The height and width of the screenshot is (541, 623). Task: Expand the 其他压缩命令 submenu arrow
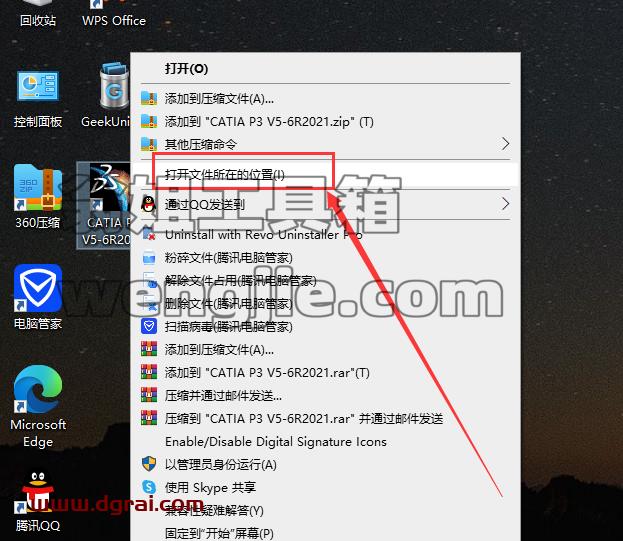point(505,144)
